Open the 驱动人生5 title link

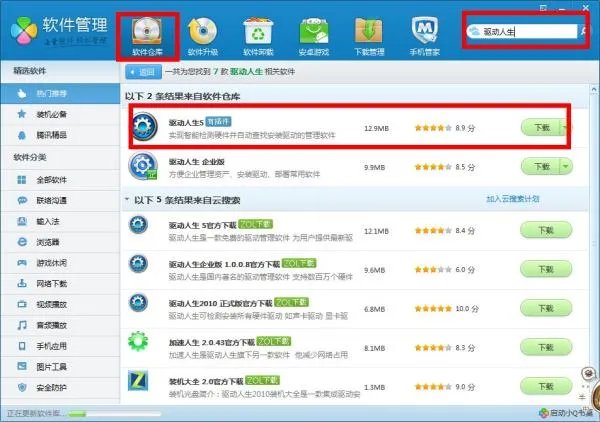(x=186, y=122)
